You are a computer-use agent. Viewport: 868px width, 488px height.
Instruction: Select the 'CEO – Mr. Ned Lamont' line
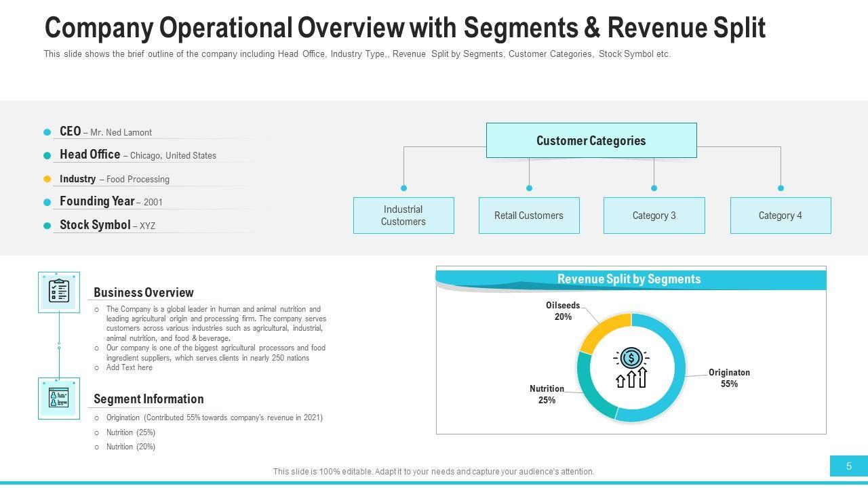pos(106,131)
